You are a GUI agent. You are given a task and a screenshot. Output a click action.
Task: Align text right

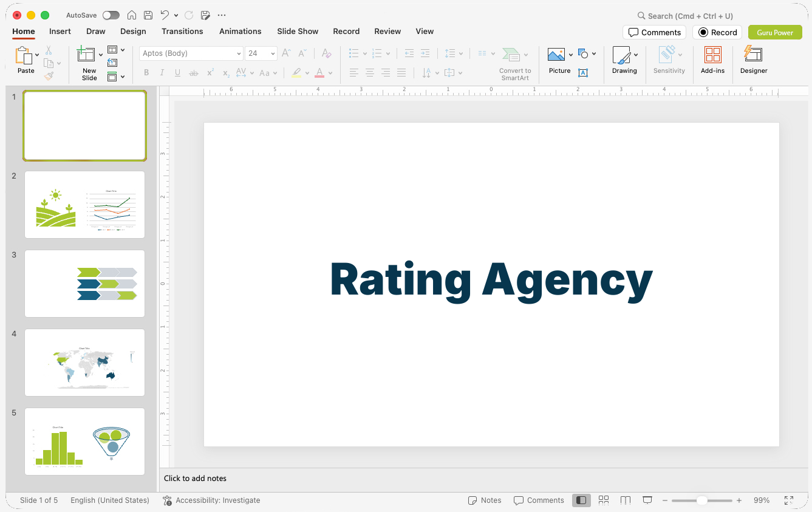[x=386, y=73]
